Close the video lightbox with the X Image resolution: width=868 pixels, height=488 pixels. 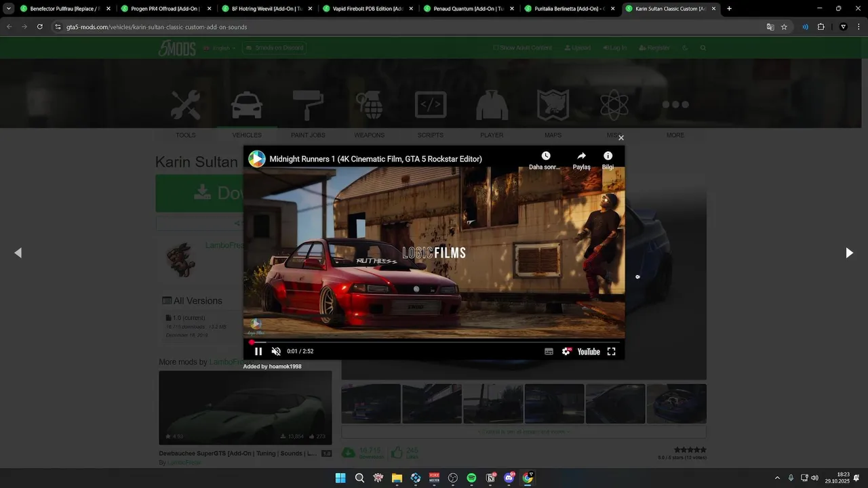click(620, 138)
